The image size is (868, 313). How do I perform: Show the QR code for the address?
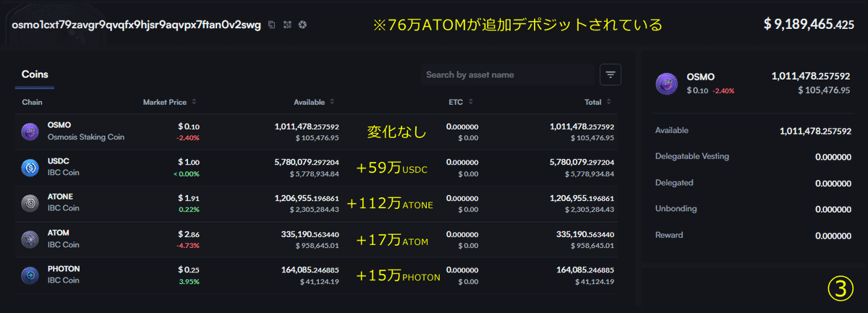pyautogui.click(x=287, y=25)
